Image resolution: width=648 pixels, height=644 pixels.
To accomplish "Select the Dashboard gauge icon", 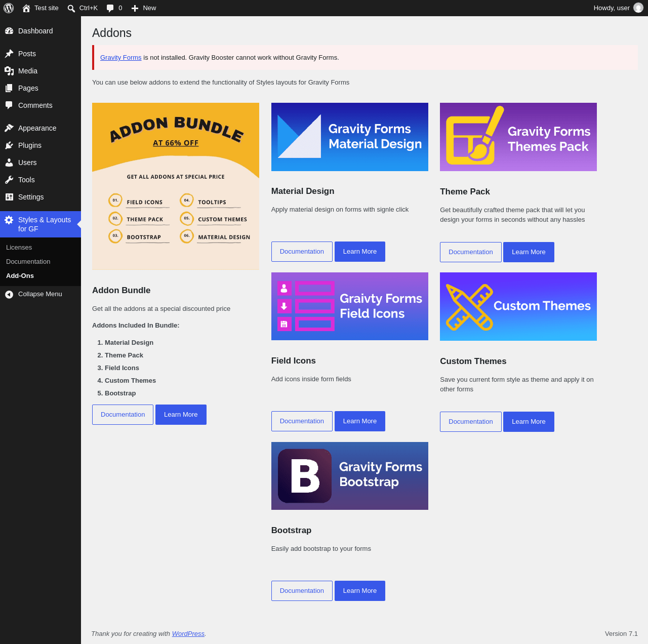I will pyautogui.click(x=9, y=31).
